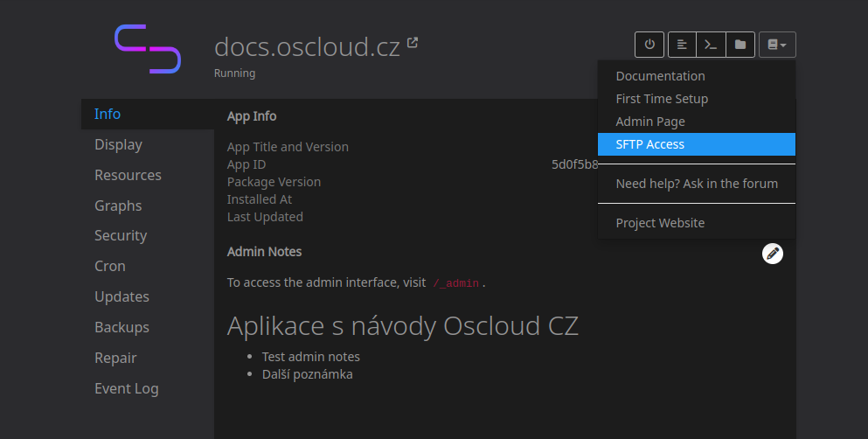Select the Backups sidebar item
The image size is (868, 439).
click(x=122, y=327)
